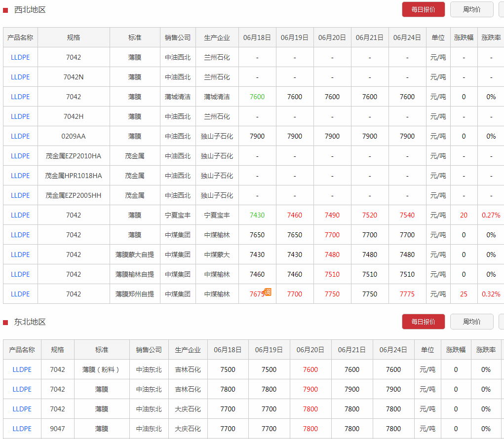Open LLDPE link for 茂金属HPR1018HA row
This screenshot has width=504, height=439.
(20, 176)
